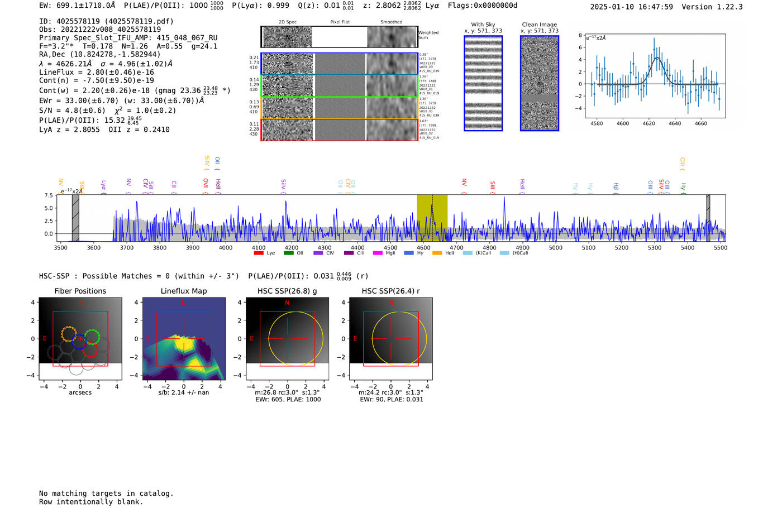
Task: Click the purple CIV legend swatch
Action: tap(318, 253)
